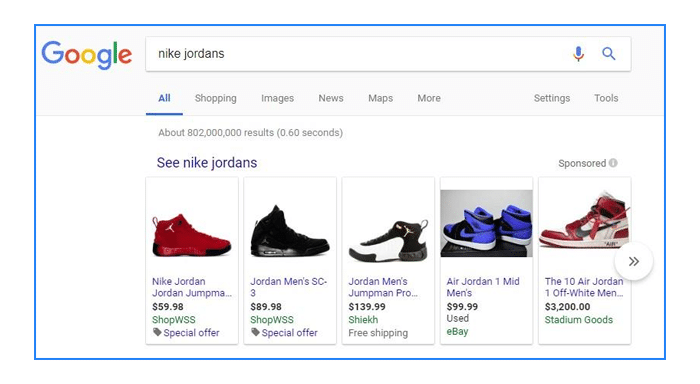Image resolution: width=700 pixels, height=384 pixels.
Task: Click the Special offer tag under $89.98
Action: [284, 333]
